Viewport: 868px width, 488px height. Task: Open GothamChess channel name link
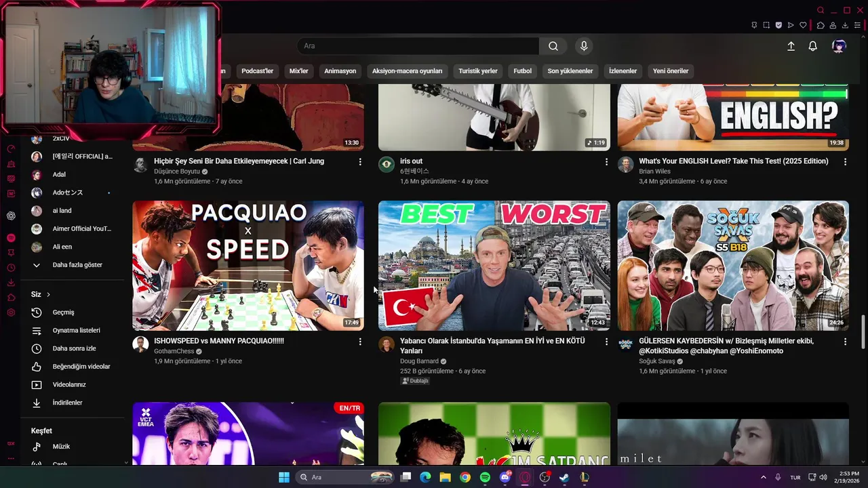[174, 351]
